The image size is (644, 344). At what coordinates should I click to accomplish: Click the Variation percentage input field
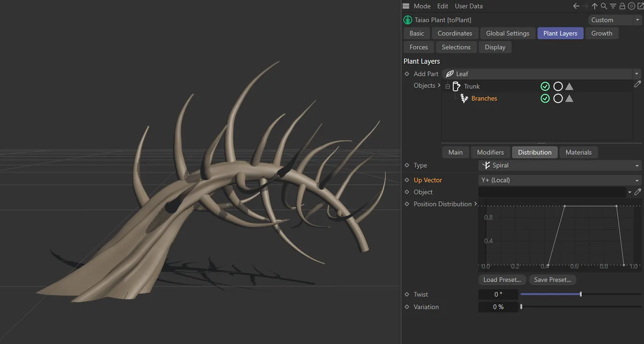point(498,307)
